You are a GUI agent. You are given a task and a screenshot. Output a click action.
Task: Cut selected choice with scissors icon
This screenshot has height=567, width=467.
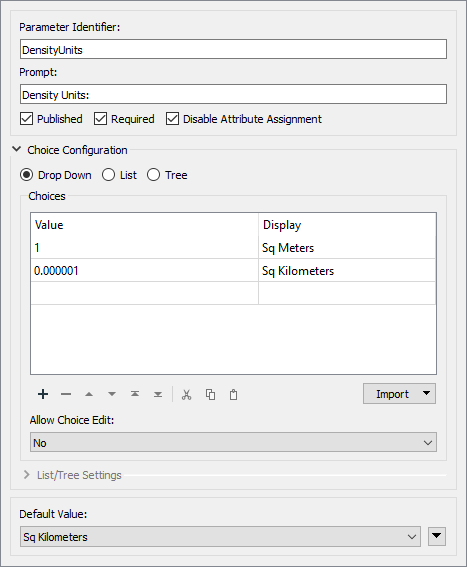pos(186,395)
